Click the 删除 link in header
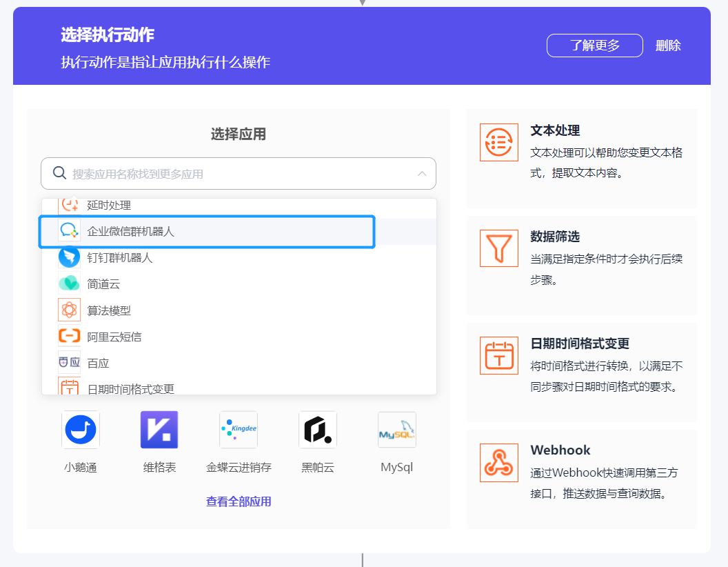The height and width of the screenshot is (567, 728). coord(668,46)
